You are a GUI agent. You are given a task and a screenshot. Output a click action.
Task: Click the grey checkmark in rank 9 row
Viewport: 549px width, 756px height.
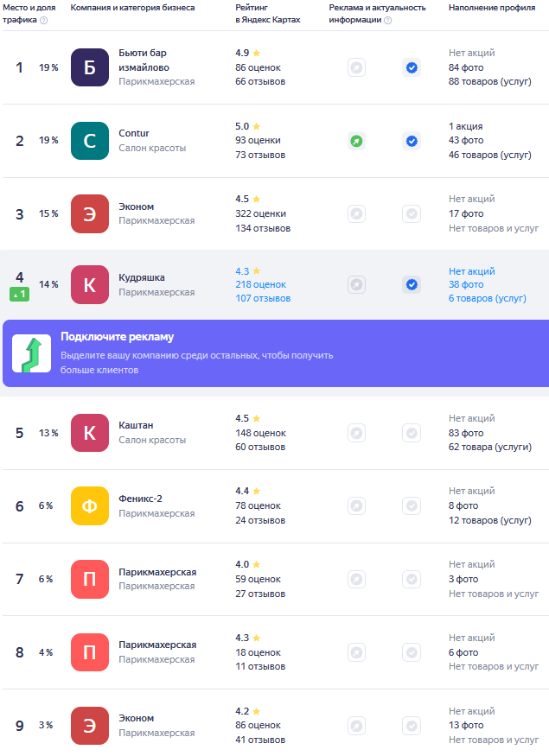click(x=412, y=726)
